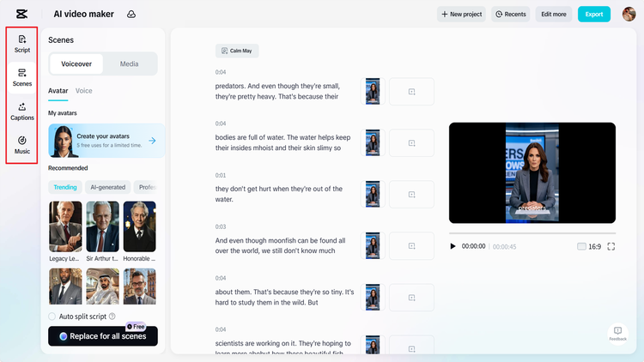Select the Voiceover toggle
The image size is (644, 362).
tap(76, 63)
